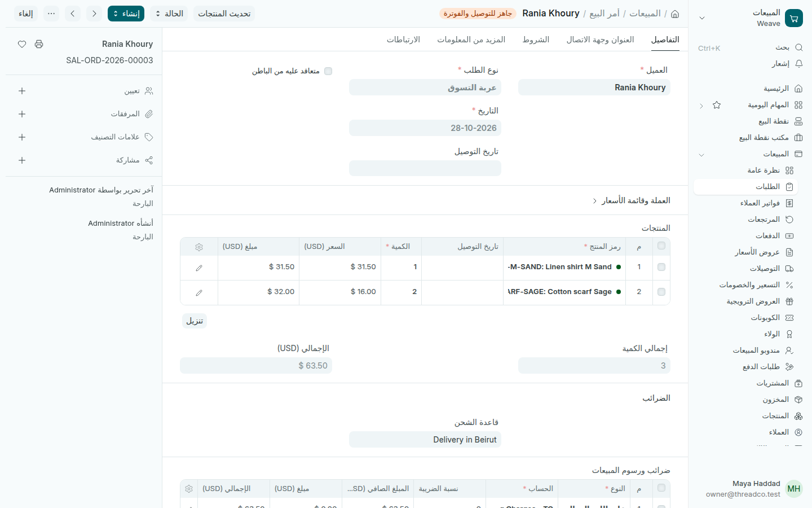
Task: Open the products table settings gear
Action: click(199, 247)
